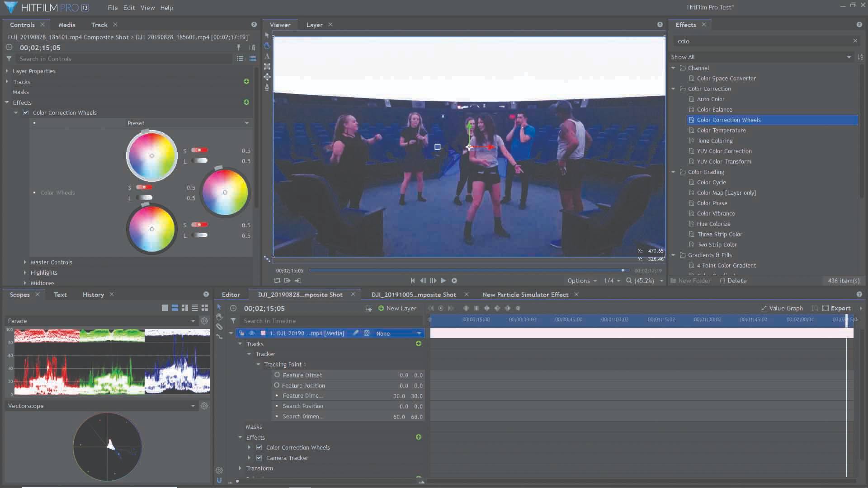This screenshot has width=868, height=488.
Task: Select the Slice tool in timeline toolbar
Action: pyautogui.click(x=219, y=327)
